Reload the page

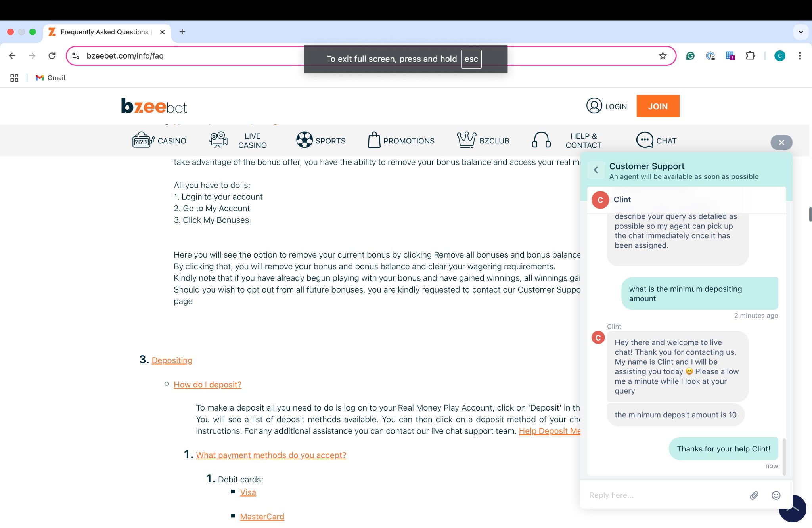(52, 56)
